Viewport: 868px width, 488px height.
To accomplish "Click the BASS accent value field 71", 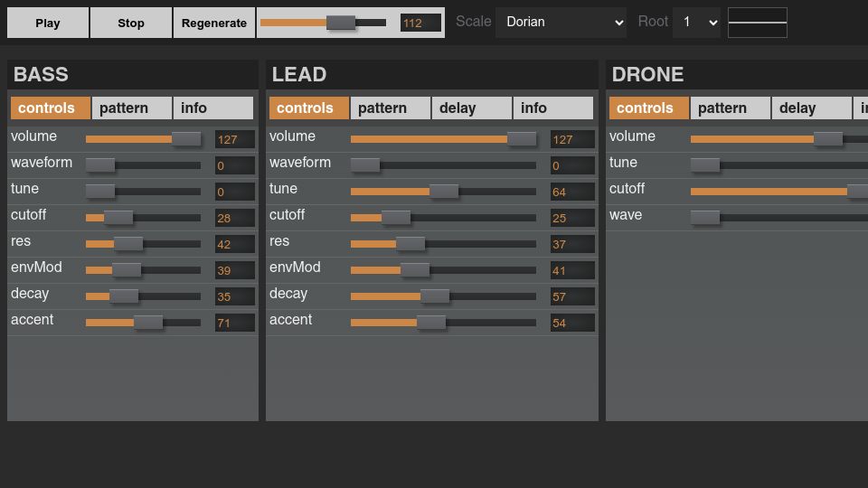I will click(x=235, y=324).
